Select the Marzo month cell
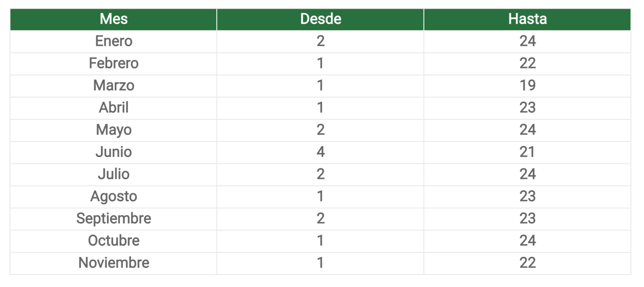 coord(114,86)
